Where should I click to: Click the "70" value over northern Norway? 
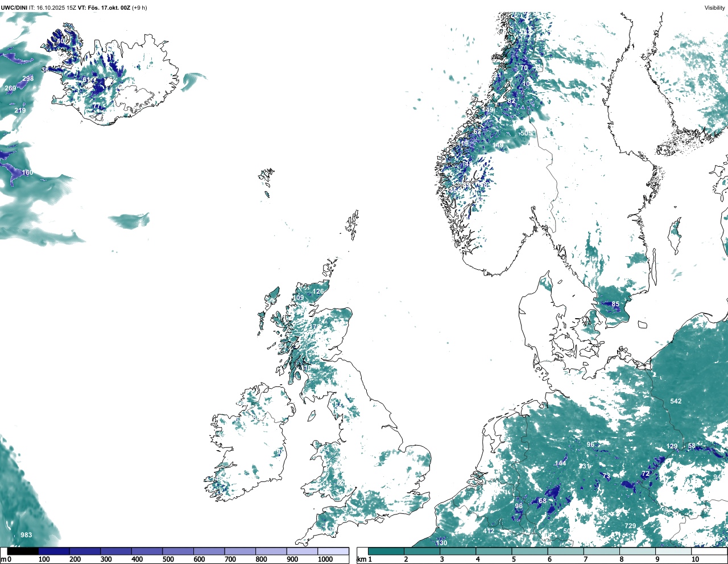point(524,67)
